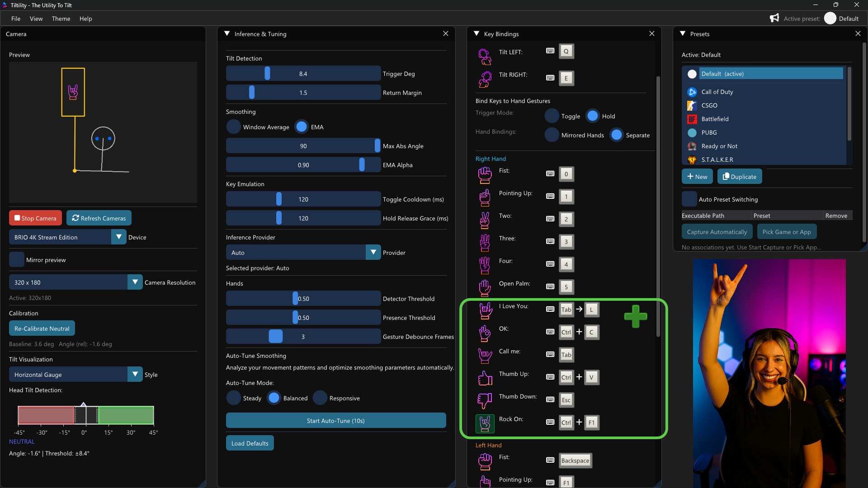Adjust the EMA Alpha slider
This screenshot has width=868, height=488.
(362, 164)
